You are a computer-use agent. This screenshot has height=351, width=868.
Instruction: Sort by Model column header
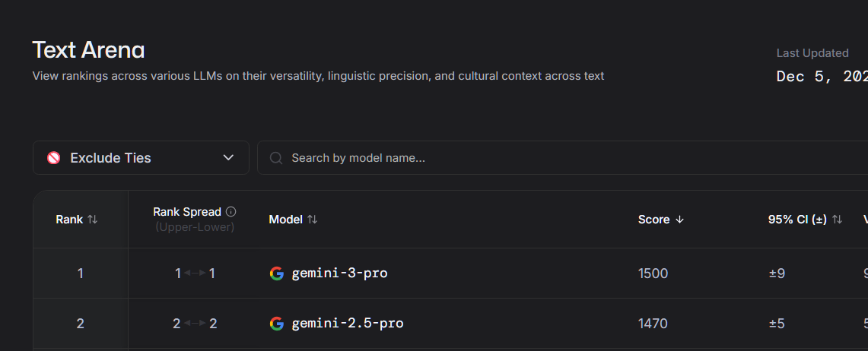tap(285, 220)
